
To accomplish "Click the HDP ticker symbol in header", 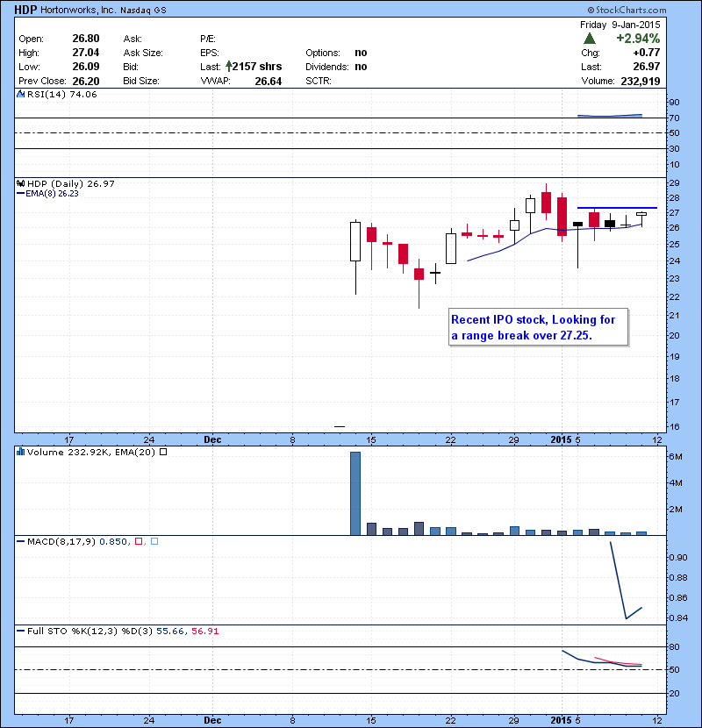I will point(25,10).
